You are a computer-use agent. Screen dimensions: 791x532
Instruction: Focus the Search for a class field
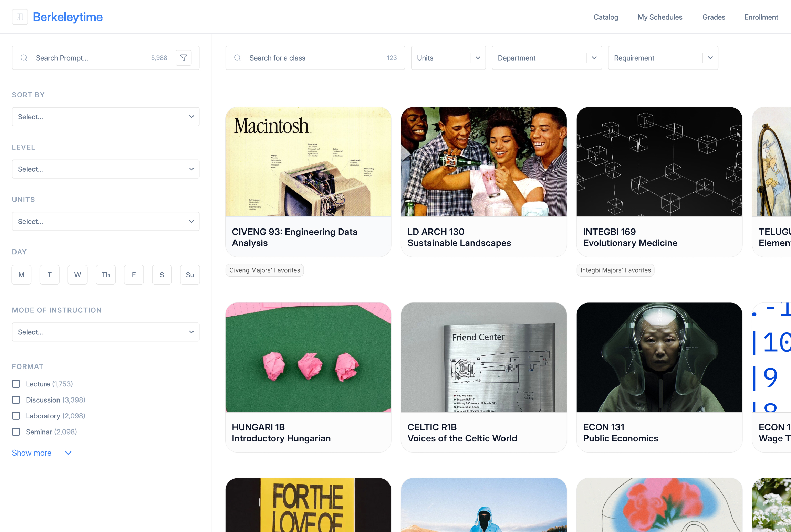pyautogui.click(x=315, y=58)
